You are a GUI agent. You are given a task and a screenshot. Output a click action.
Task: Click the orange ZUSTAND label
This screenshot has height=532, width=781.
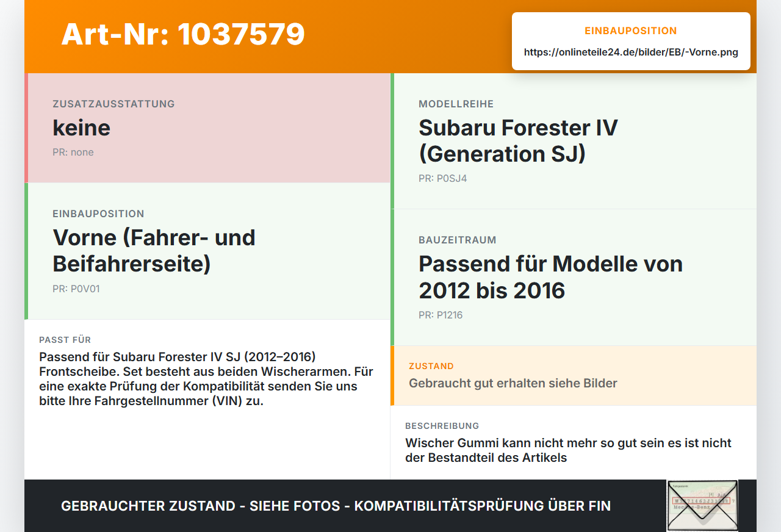pyautogui.click(x=431, y=366)
